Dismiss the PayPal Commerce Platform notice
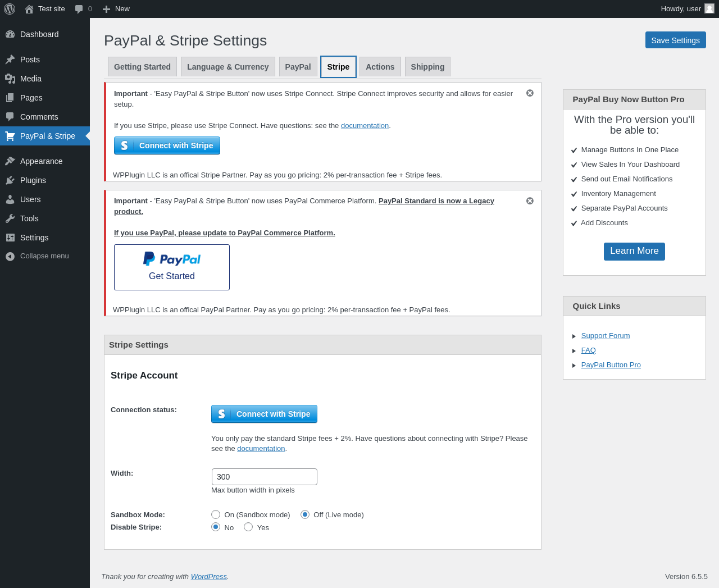The width and height of the screenshot is (719, 588). 530,201
